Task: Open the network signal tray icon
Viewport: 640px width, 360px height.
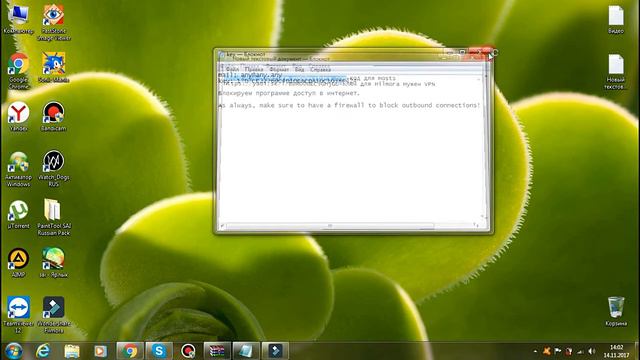Action: pos(580,351)
